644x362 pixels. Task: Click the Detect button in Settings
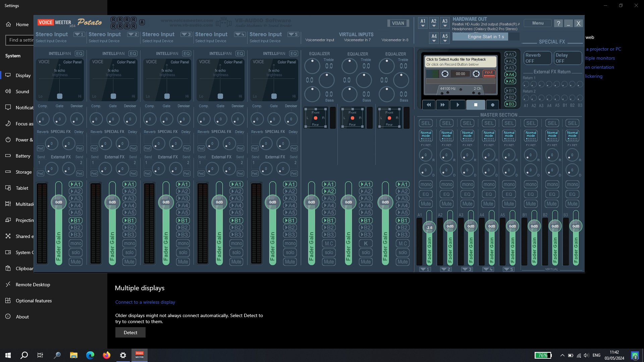coord(130,333)
